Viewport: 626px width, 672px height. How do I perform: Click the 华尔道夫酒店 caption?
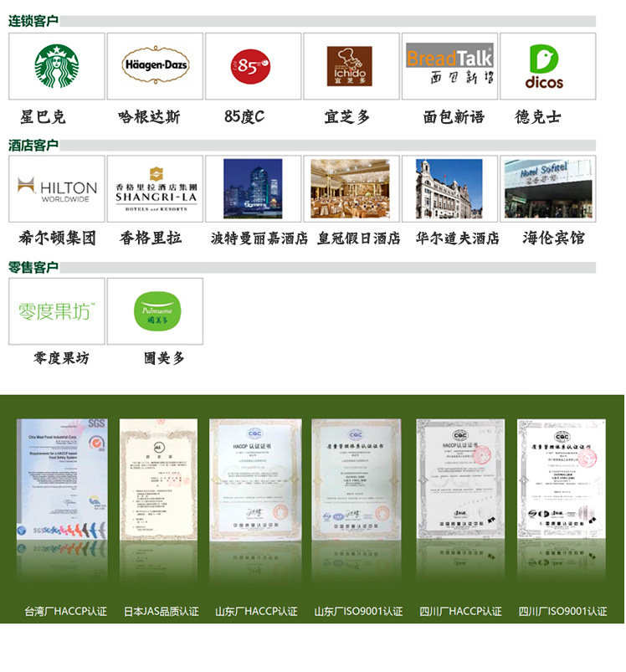(457, 238)
